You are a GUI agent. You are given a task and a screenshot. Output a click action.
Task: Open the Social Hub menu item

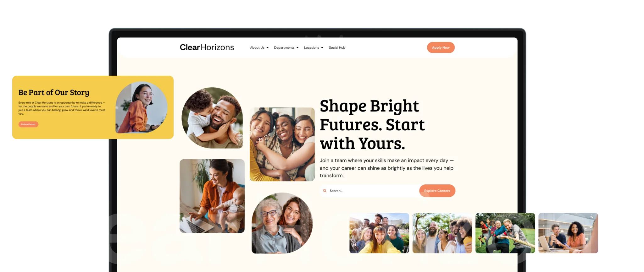[x=337, y=48]
